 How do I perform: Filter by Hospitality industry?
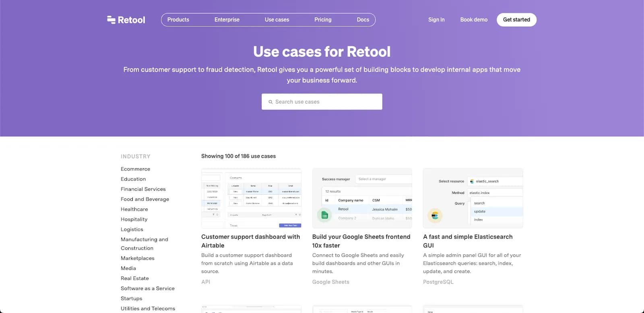(134, 219)
